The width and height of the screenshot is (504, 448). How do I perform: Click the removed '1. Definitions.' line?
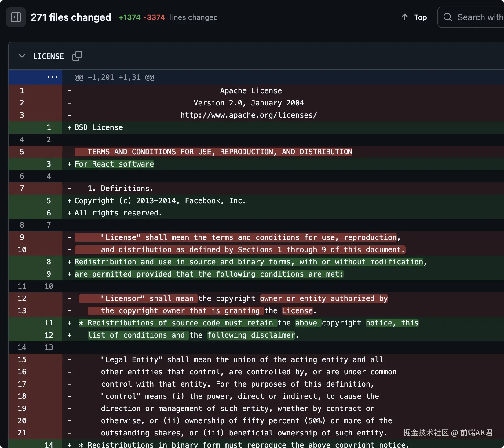tap(120, 189)
